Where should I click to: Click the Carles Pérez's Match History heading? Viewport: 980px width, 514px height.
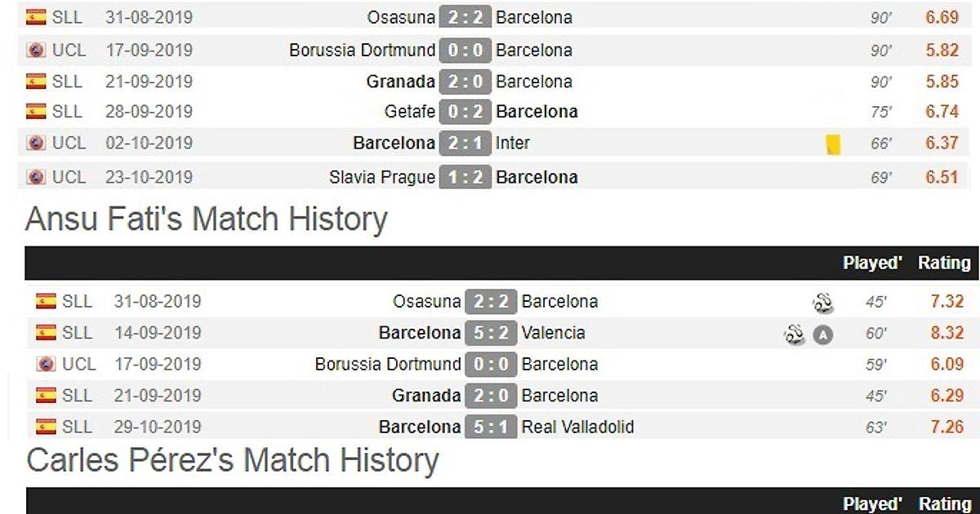coord(233,460)
